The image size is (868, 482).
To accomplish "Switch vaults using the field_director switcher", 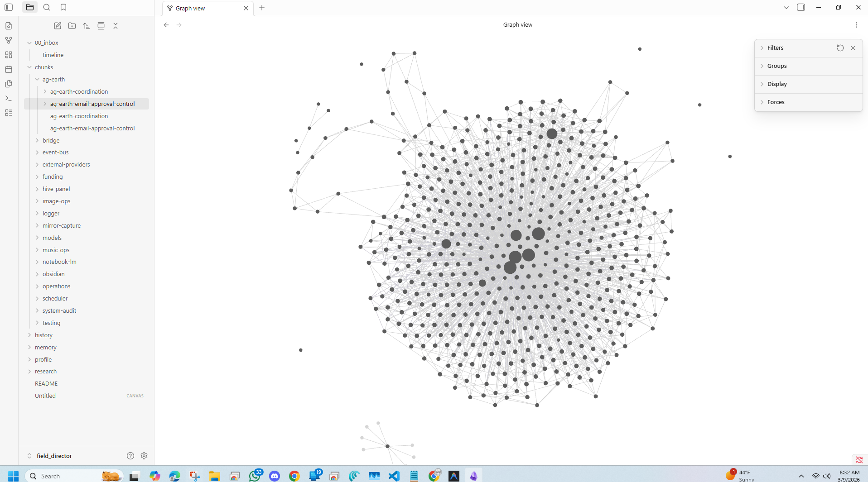I will pyautogui.click(x=54, y=456).
